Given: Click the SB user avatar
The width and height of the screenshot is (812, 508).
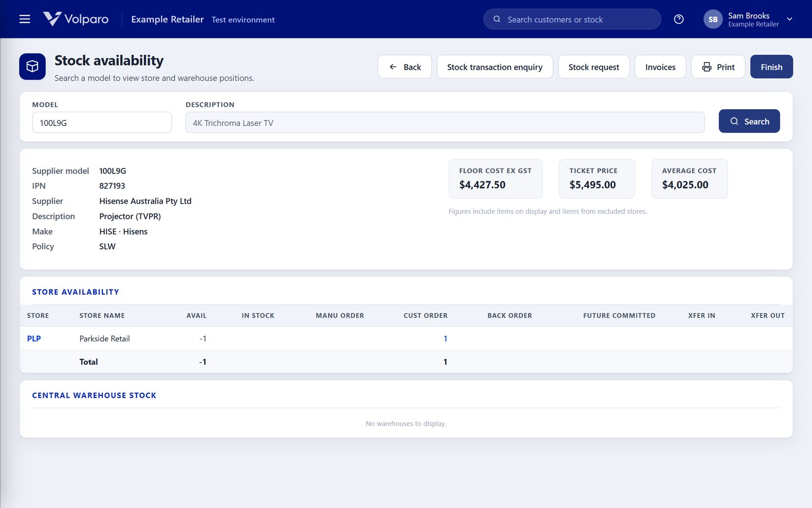Looking at the screenshot, I should tap(713, 19).
